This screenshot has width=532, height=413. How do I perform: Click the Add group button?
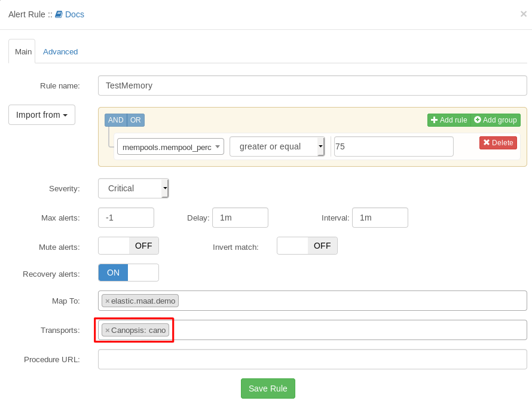(496, 120)
